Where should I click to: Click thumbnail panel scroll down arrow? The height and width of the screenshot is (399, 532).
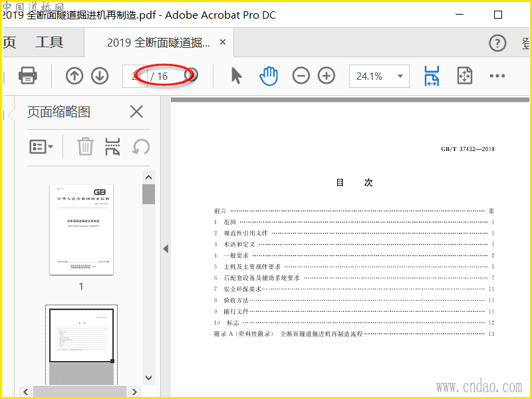coord(148,378)
